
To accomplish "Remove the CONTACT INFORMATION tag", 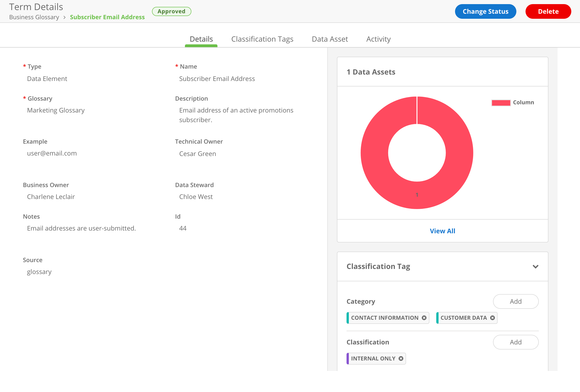I will point(424,318).
